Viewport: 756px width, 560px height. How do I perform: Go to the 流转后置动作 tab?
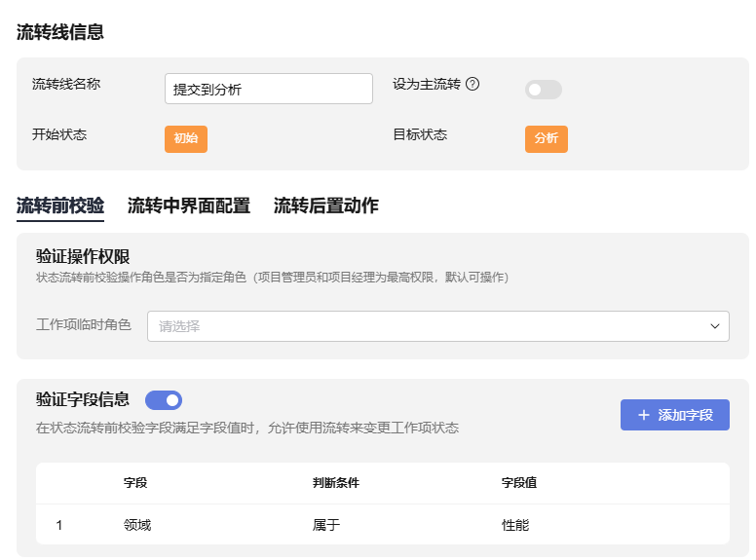(x=326, y=205)
